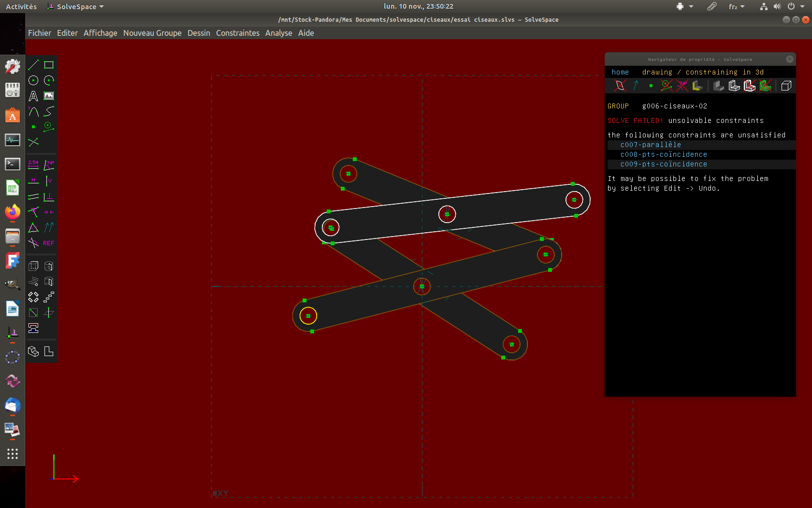This screenshot has height=508, width=812.
Task: Toggle visibility of constraints and dimensions
Action: coord(682,86)
